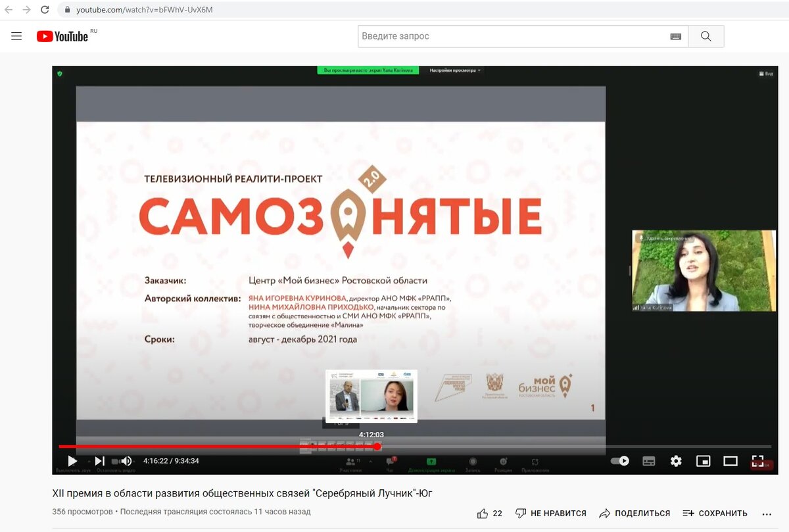
Task: Click the address bar URL
Action: 144,10
